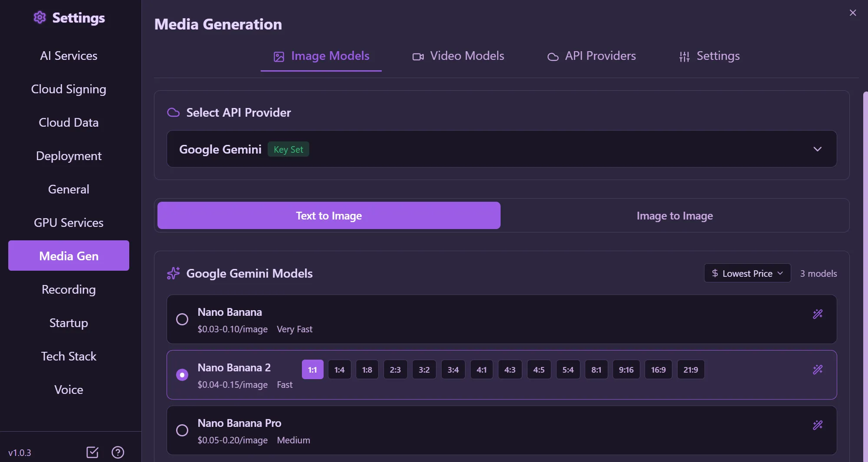The height and width of the screenshot is (462, 868).
Task: Choose the 4:1 aspect ratio
Action: [482, 370]
